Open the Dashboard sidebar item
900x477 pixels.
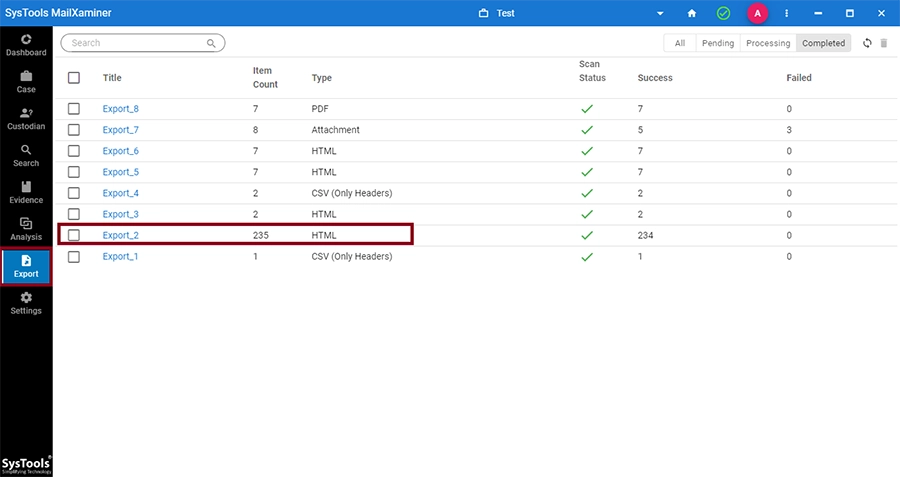tap(26, 45)
